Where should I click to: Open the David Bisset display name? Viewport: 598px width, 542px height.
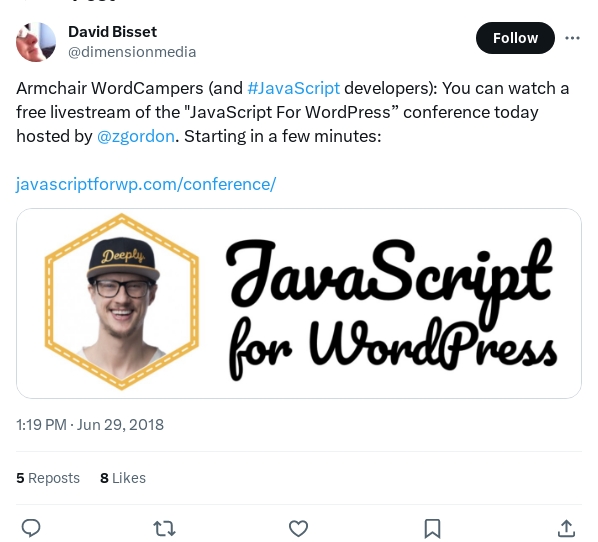(113, 32)
